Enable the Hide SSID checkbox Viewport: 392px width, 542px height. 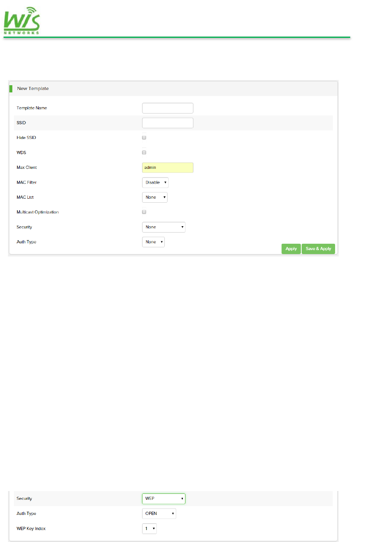[144, 137]
